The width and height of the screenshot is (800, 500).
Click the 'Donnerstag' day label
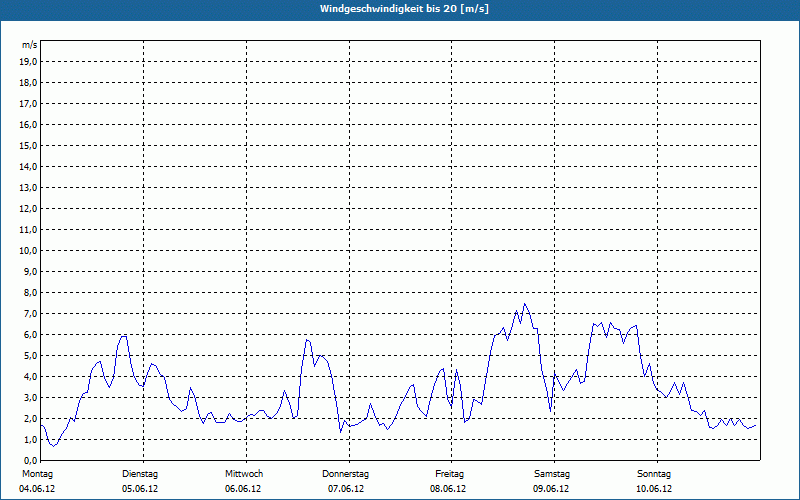click(345, 474)
